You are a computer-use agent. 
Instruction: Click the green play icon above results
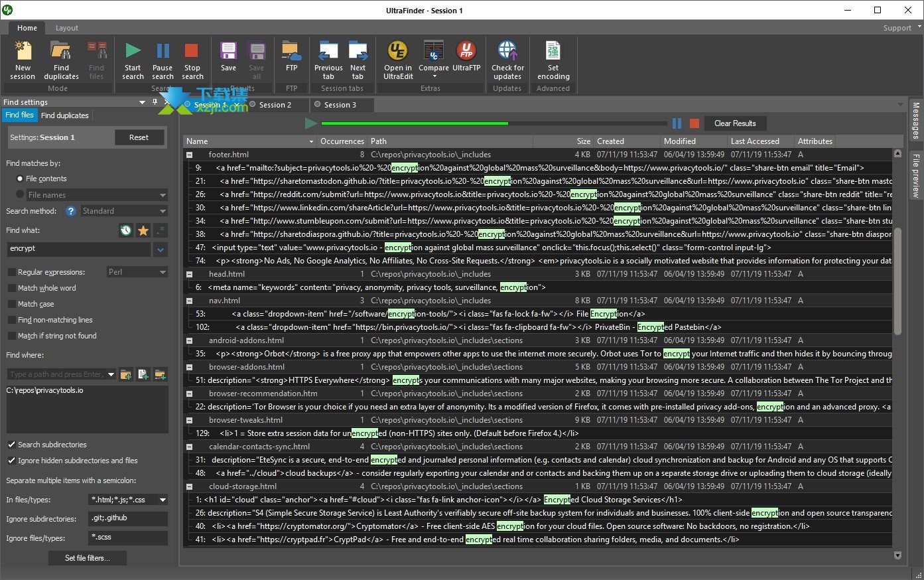(x=310, y=123)
